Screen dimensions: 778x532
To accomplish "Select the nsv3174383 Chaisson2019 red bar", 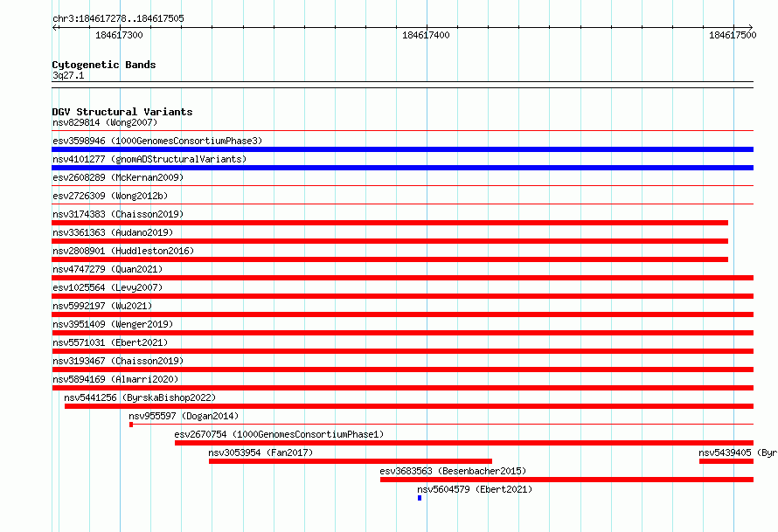I will [390, 223].
